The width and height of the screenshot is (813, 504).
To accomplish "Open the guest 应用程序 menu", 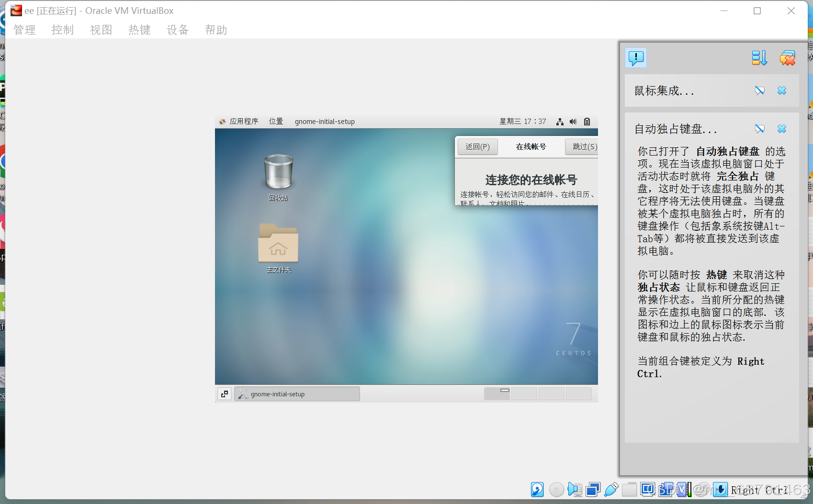I will point(239,122).
